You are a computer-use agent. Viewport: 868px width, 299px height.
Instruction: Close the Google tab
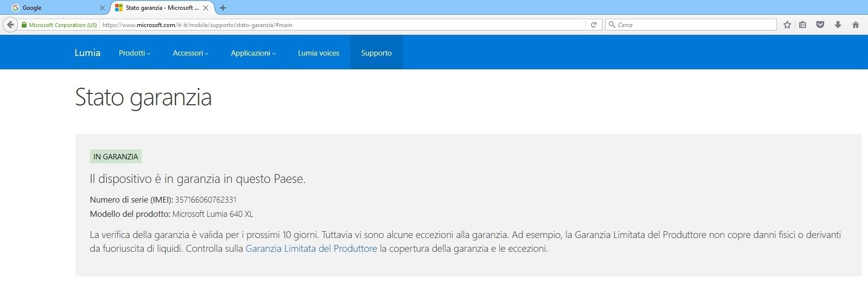102,8
